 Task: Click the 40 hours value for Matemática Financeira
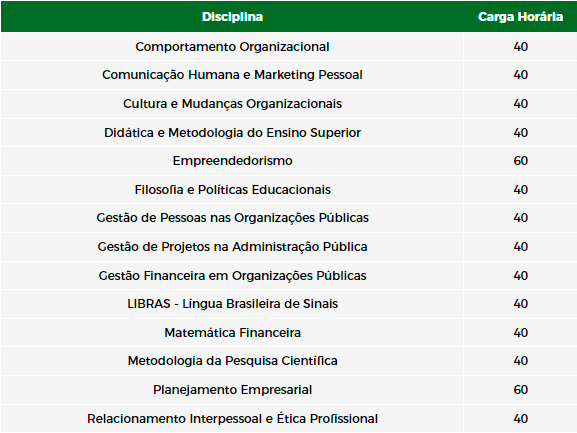(520, 333)
